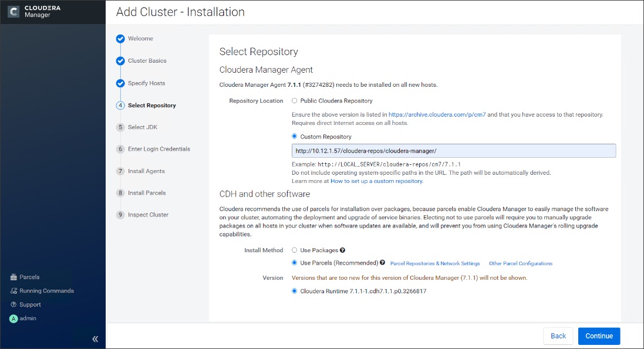Screen dimensions: 644x349
Task: Click the step 7 number circle
Action: click(120, 171)
